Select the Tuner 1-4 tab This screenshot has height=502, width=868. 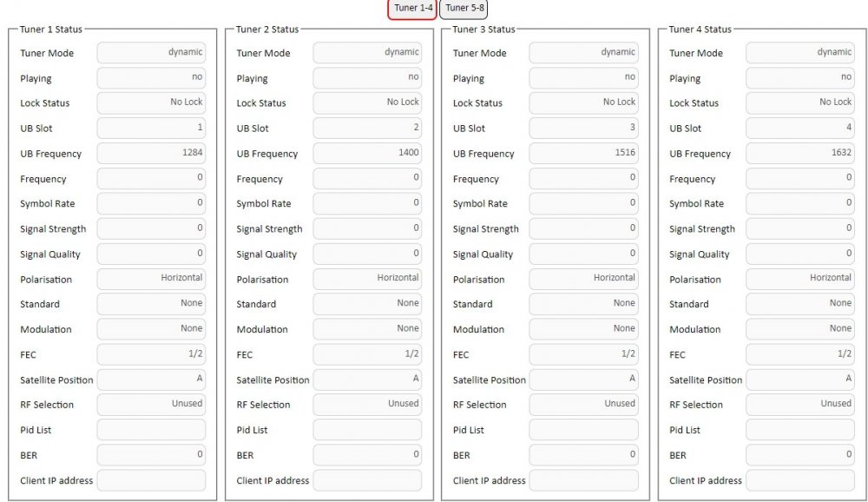tap(412, 9)
